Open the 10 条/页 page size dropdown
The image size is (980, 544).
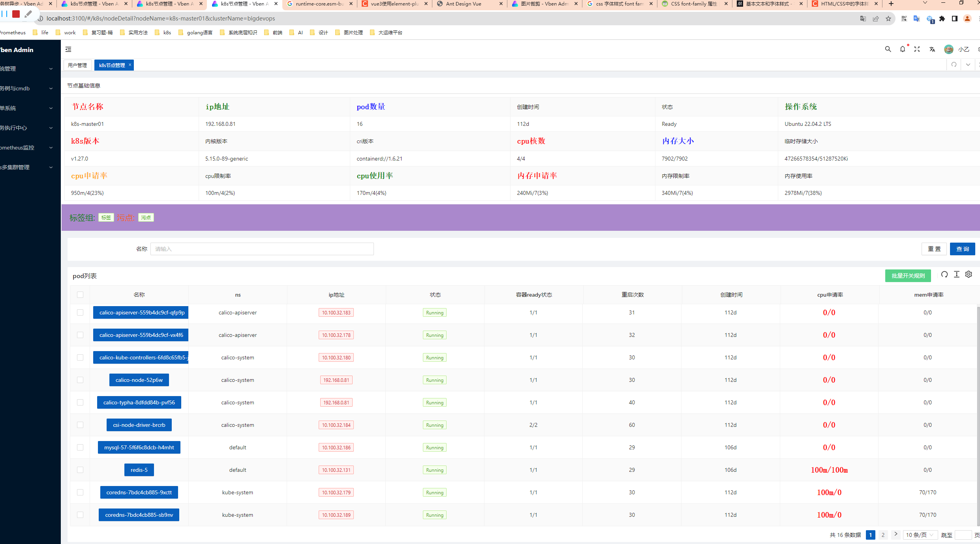pos(920,535)
